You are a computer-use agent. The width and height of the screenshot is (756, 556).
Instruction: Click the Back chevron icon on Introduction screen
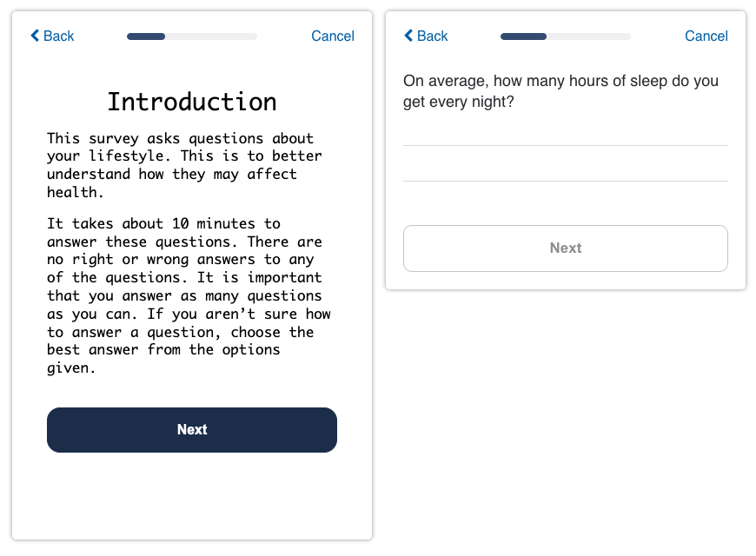click(35, 36)
